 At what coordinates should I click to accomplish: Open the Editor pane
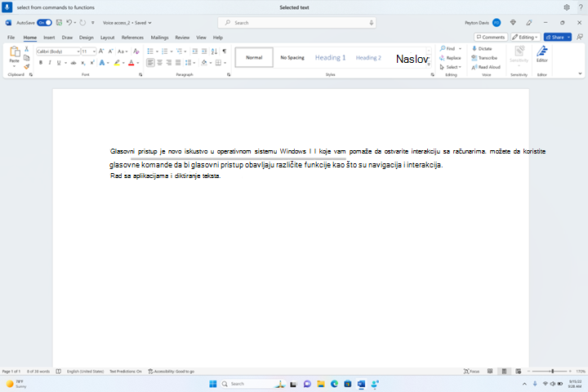coord(542,54)
